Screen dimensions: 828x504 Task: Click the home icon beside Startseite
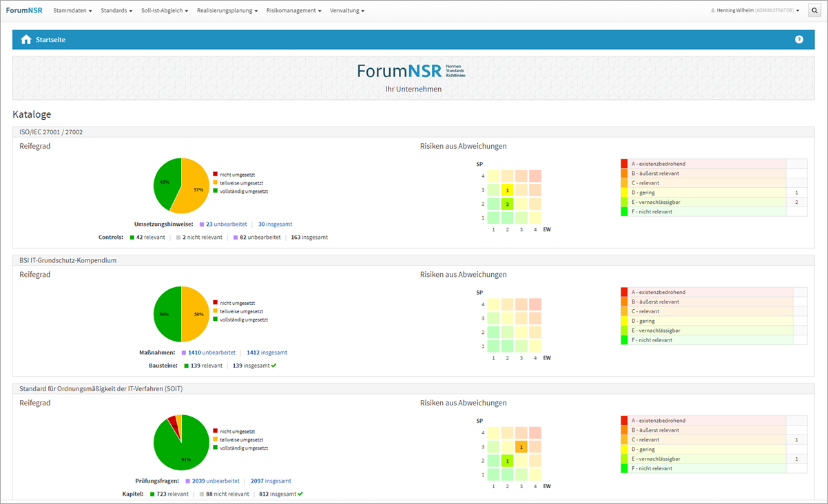click(26, 40)
